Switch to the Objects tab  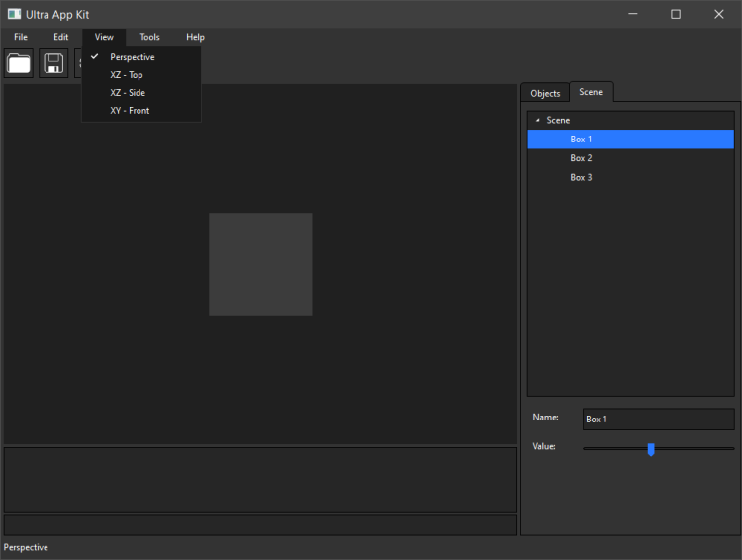click(545, 93)
